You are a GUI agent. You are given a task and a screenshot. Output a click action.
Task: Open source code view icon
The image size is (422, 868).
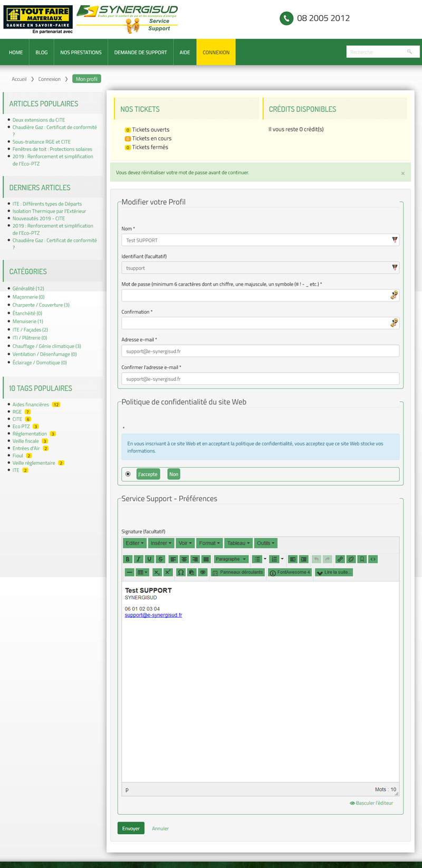(x=373, y=559)
